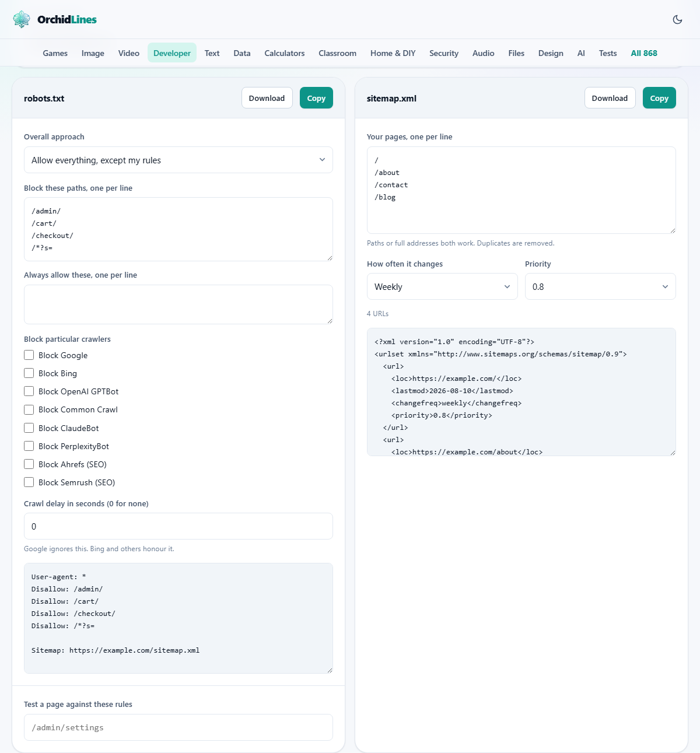The image size is (700, 753).
Task: Open the Image category tab
Action: (93, 53)
